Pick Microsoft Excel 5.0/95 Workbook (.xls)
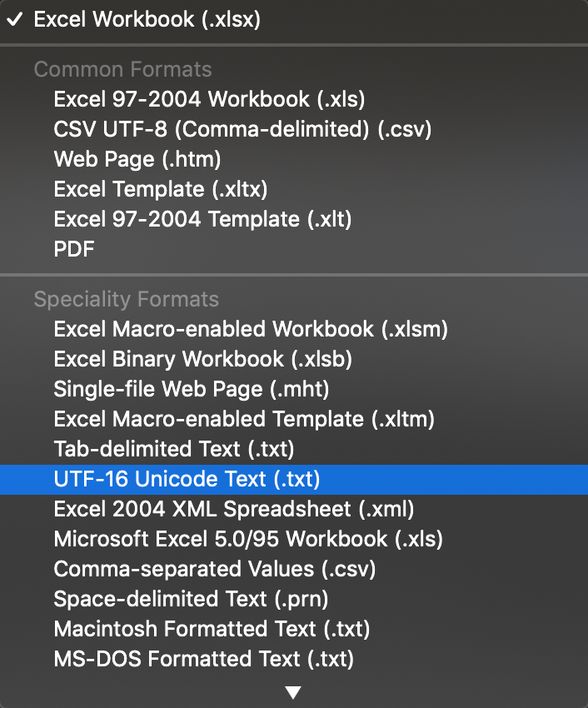Screen dimensions: 588x708 click(x=247, y=539)
